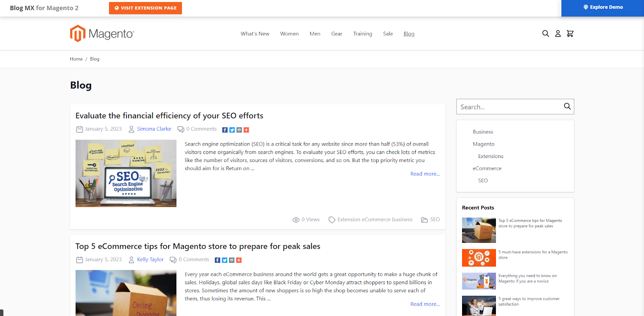Click the print icon on the SEO efforts post
Screen dimensions: 644x316
(239, 130)
